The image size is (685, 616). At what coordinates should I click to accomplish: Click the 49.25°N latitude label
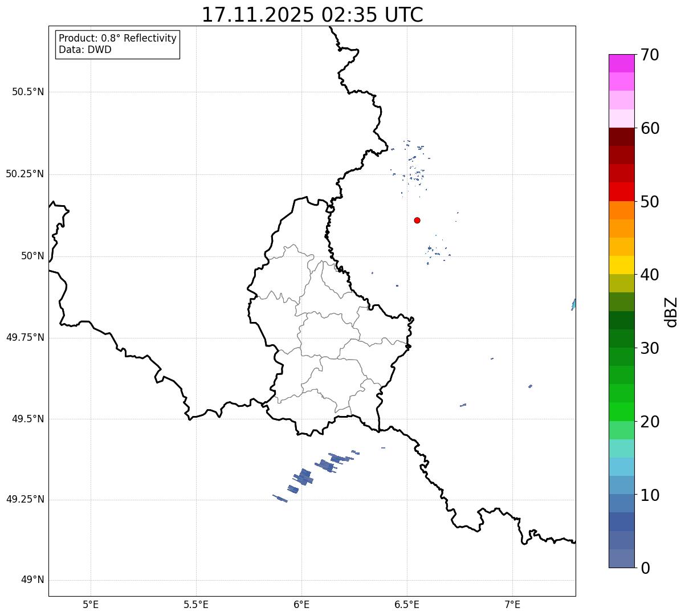[x=25, y=499]
